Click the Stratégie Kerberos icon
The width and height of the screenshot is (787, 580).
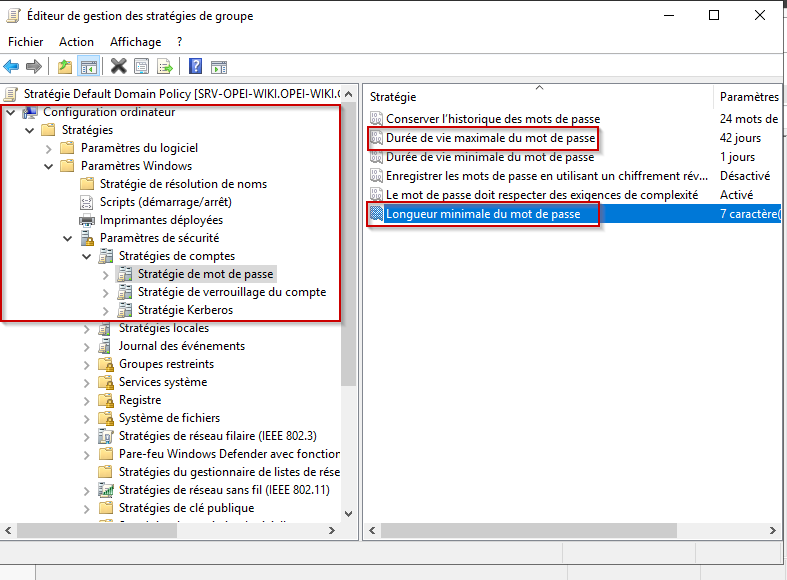(x=124, y=310)
